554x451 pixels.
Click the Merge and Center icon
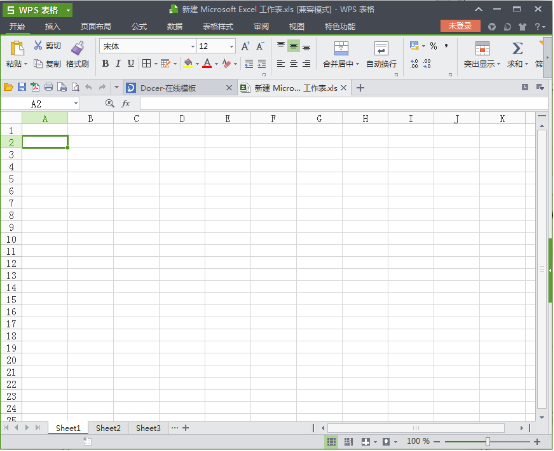click(x=341, y=48)
